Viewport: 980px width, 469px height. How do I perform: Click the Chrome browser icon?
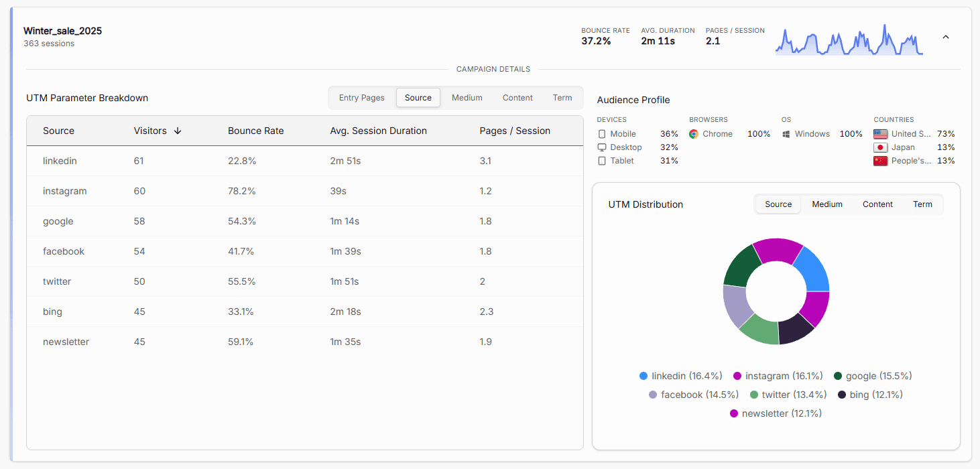point(694,134)
